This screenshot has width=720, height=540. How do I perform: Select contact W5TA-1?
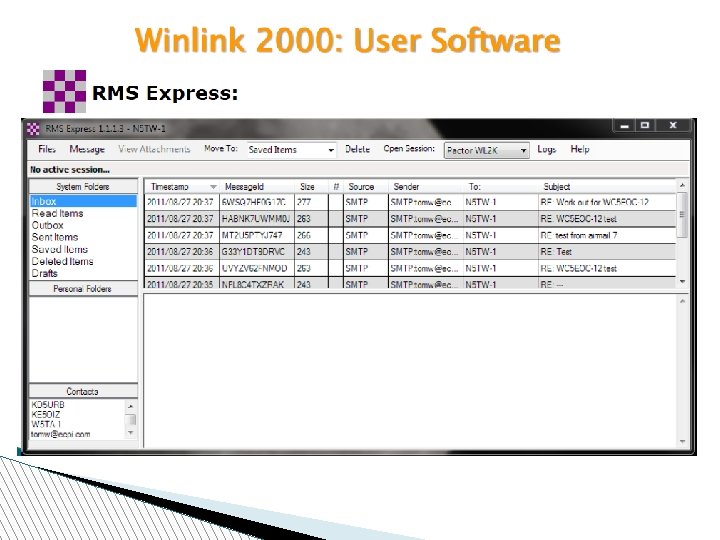46,424
